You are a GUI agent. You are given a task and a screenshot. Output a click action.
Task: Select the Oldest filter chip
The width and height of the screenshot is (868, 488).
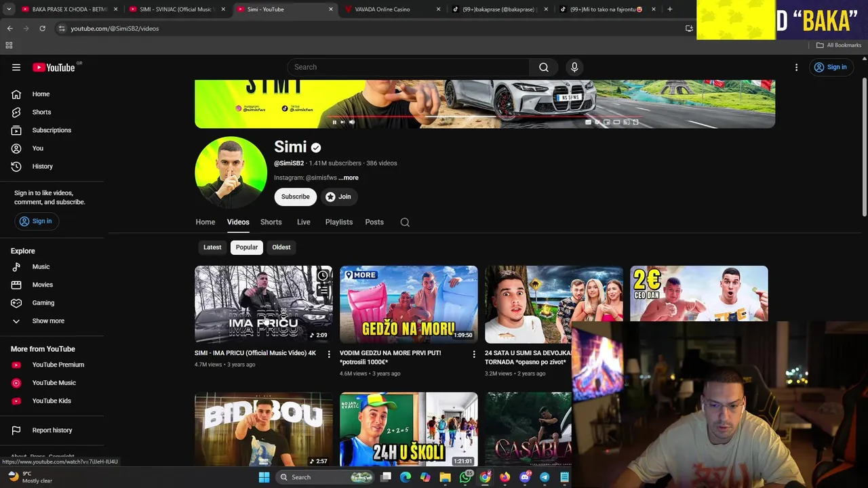point(281,247)
